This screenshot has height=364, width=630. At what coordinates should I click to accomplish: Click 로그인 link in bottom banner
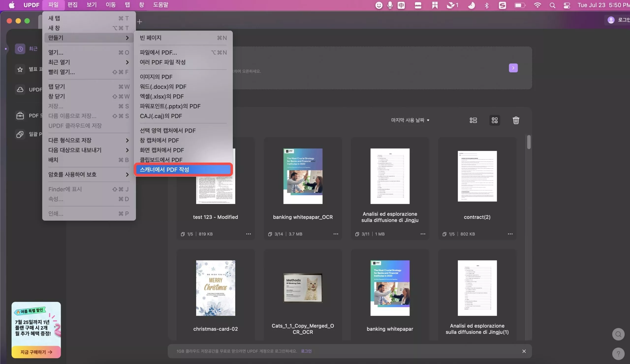tap(306, 350)
